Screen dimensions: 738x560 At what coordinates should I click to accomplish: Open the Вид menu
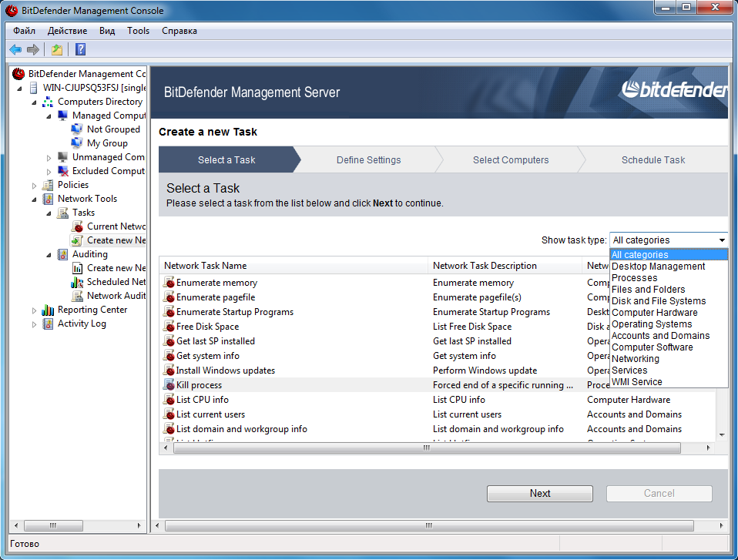tap(107, 31)
